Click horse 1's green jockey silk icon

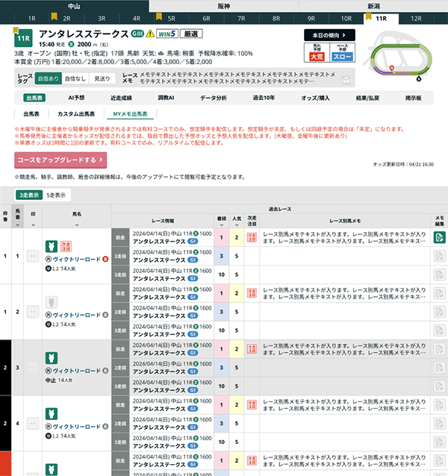[52, 246]
